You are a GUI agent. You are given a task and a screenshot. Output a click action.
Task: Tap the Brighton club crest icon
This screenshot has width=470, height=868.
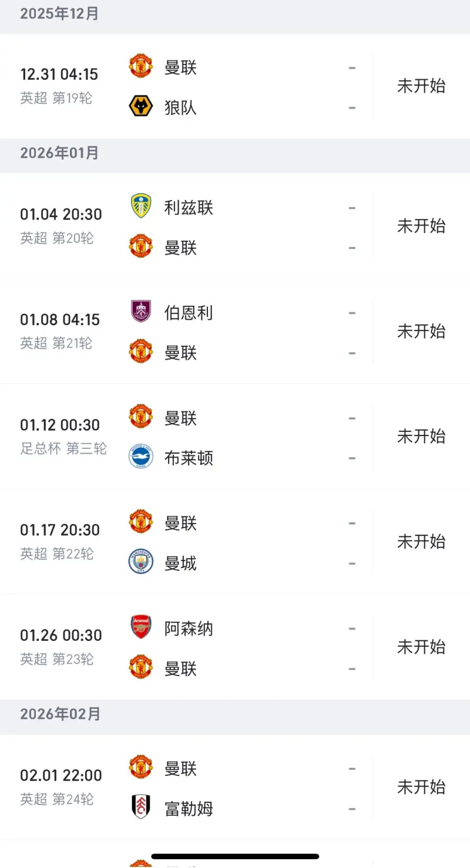141,457
